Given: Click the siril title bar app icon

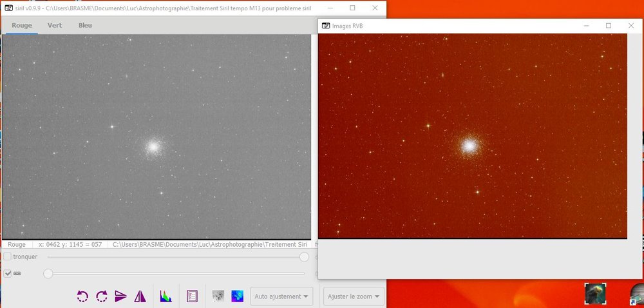Looking at the screenshot, I should click(x=8, y=8).
